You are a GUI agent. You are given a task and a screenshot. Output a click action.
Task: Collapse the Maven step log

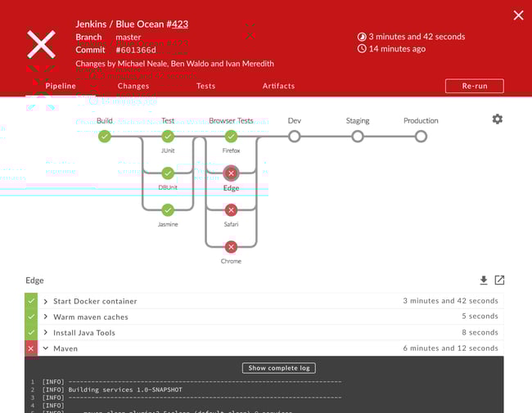tap(46, 348)
